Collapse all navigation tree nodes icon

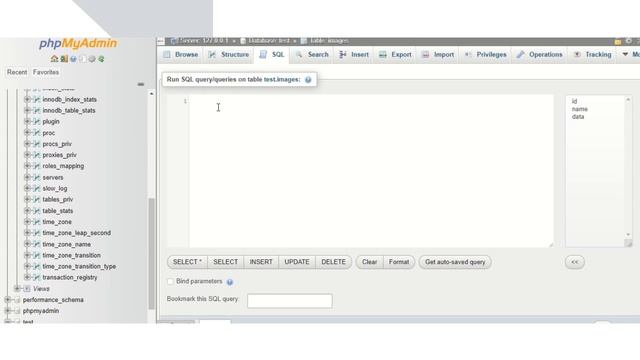[141, 84]
